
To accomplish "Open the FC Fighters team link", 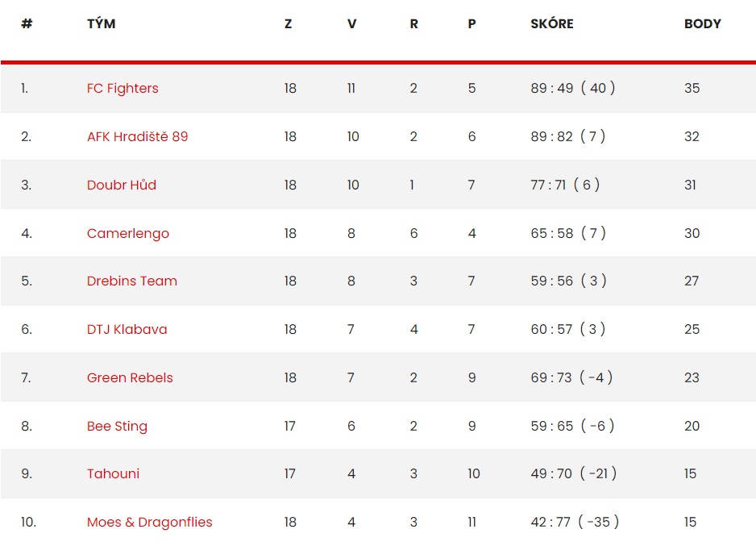I will point(123,89).
